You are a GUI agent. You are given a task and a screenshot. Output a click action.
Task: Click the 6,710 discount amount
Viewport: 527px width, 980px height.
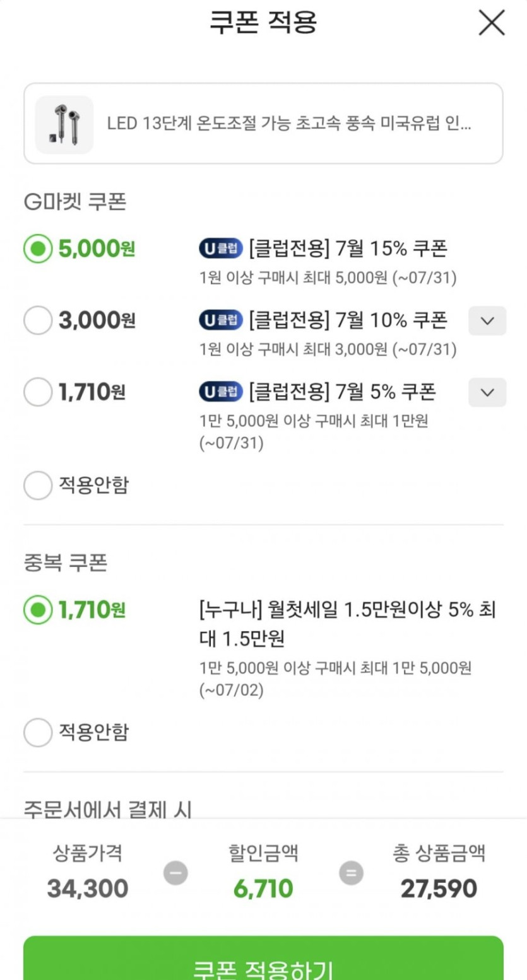click(263, 889)
